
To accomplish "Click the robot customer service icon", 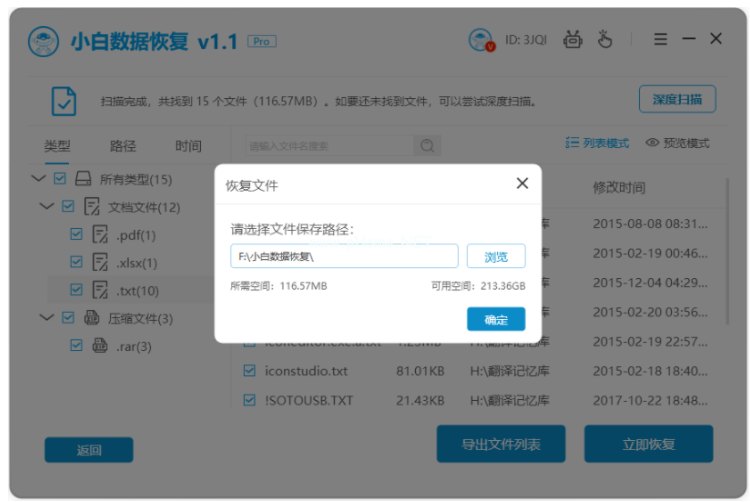I will coord(573,40).
